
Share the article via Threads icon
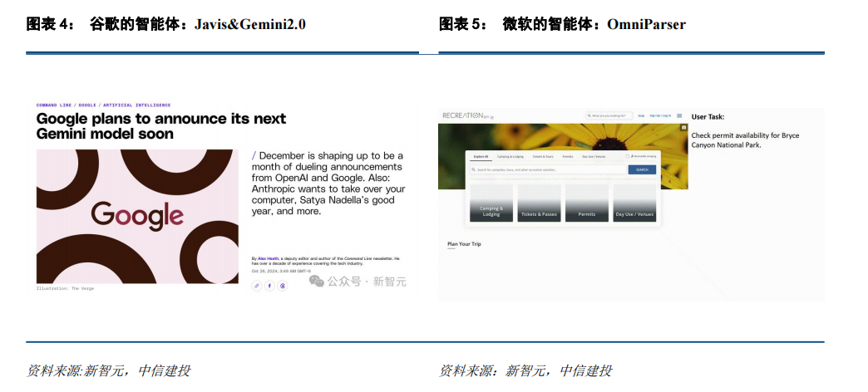coord(283,286)
